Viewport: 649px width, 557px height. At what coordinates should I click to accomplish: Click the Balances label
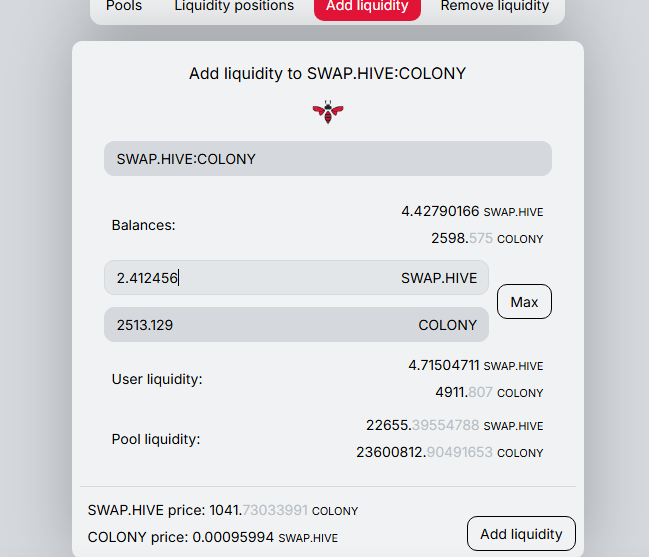(x=144, y=225)
